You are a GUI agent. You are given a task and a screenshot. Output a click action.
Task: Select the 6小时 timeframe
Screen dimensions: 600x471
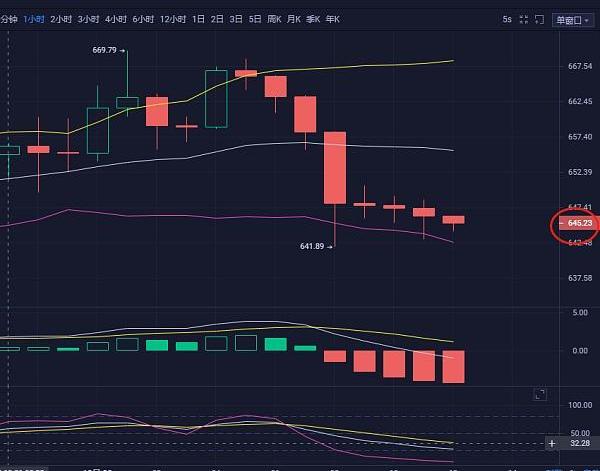pyautogui.click(x=145, y=19)
